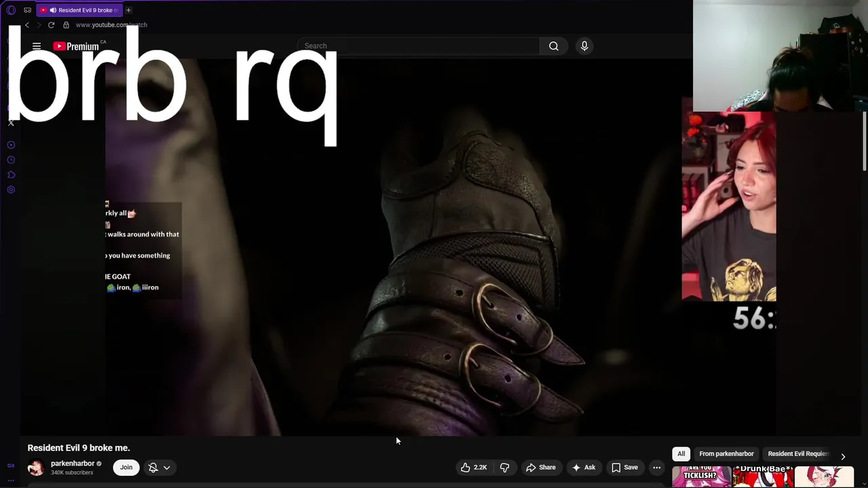
Task: Open the notification bell dropdown
Action: click(159, 467)
